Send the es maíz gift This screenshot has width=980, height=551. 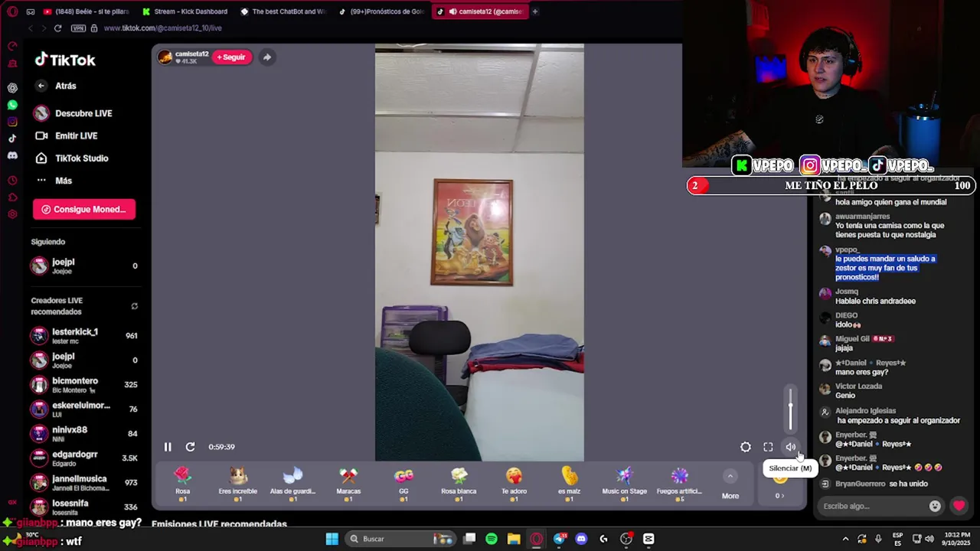(x=569, y=484)
